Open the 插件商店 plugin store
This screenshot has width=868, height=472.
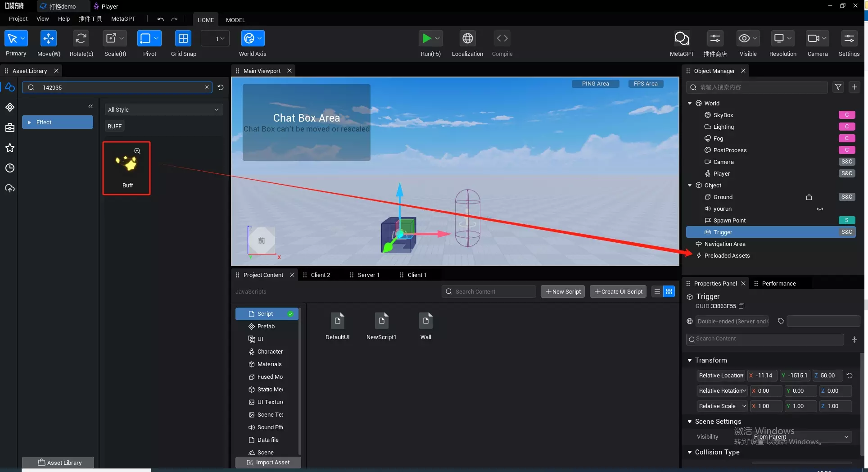point(715,38)
